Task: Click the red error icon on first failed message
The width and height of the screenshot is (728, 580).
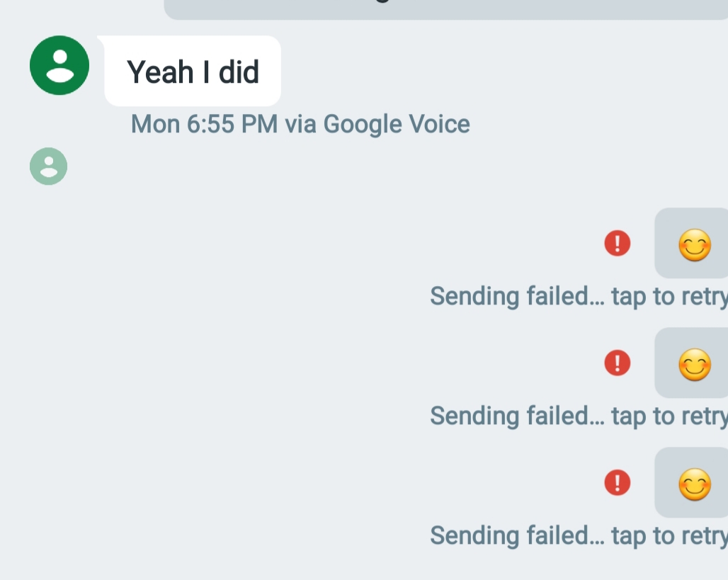Action: click(618, 244)
